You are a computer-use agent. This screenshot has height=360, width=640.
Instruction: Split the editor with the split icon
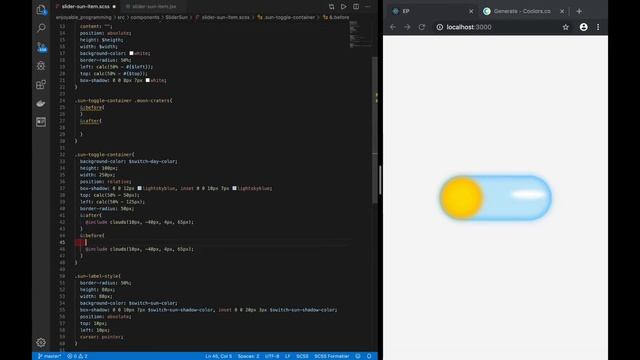pos(356,7)
